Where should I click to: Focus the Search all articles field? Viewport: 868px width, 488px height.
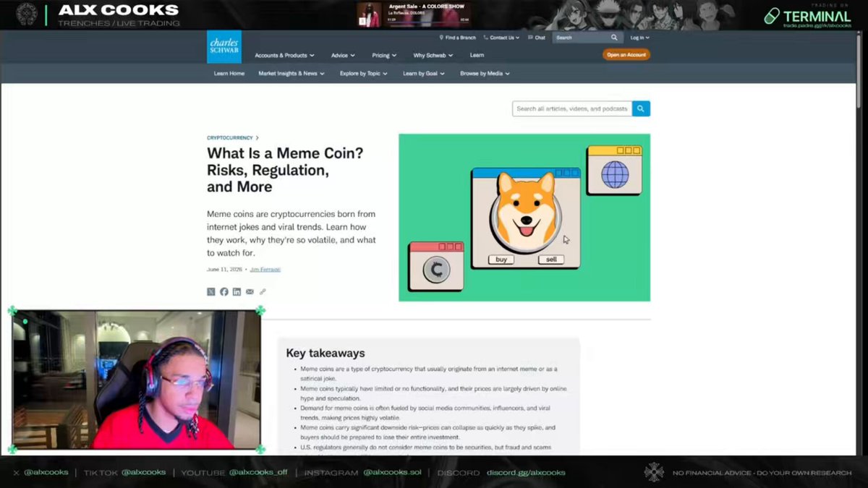pos(572,108)
